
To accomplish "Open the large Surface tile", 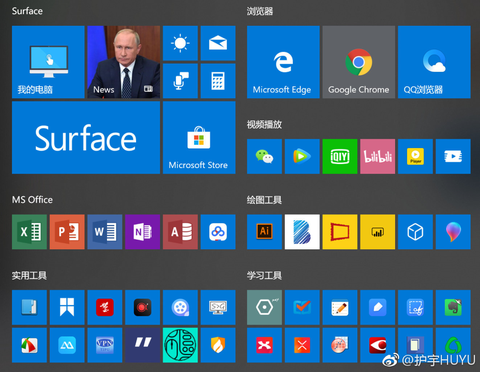I will 86,138.
